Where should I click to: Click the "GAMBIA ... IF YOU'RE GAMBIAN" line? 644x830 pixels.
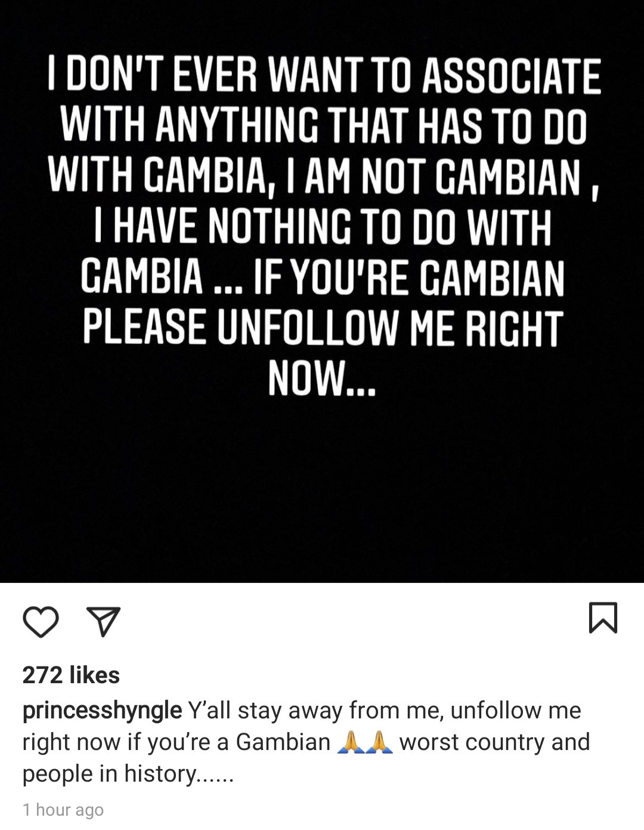click(323, 277)
